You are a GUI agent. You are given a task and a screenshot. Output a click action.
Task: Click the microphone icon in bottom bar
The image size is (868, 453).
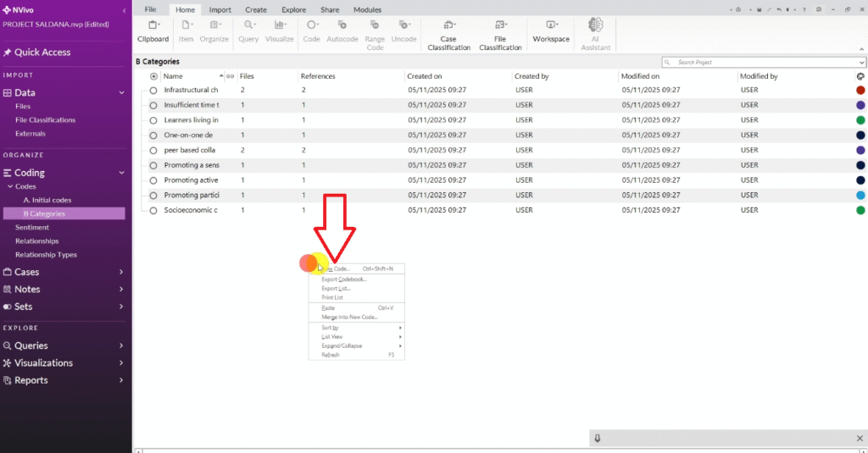coord(598,438)
